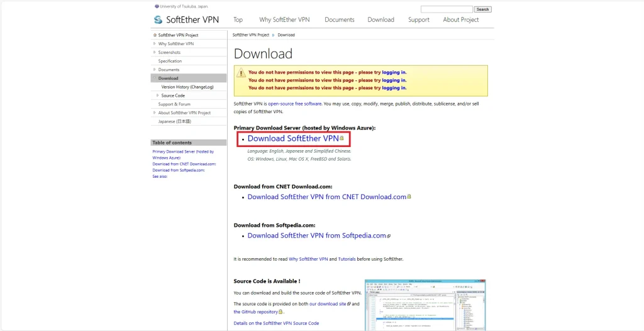Viewport: 644px width, 331px height.
Task: Open Download in the top navigation
Action: 380,19
